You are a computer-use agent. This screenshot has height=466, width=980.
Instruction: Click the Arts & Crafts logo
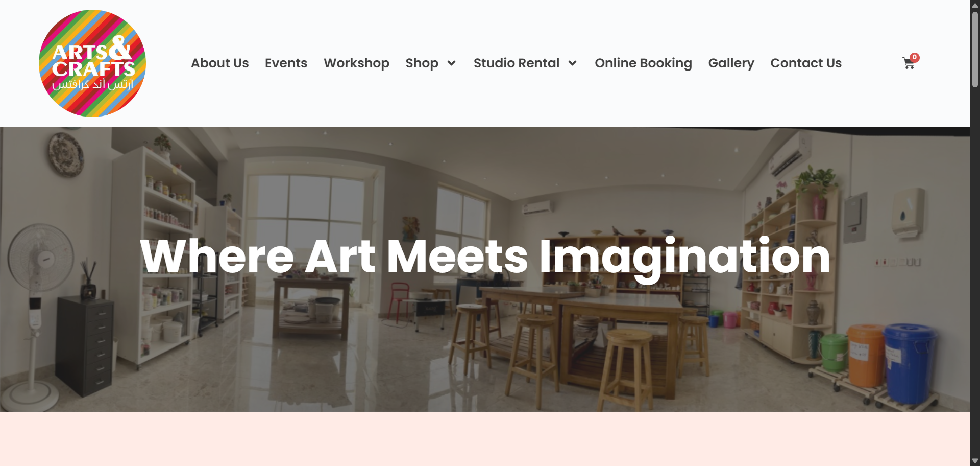[92, 63]
